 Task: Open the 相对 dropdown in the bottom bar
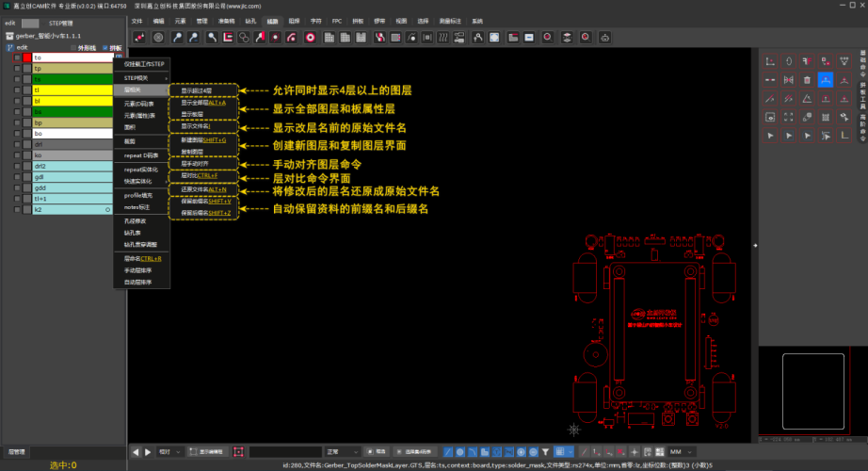coord(170,452)
